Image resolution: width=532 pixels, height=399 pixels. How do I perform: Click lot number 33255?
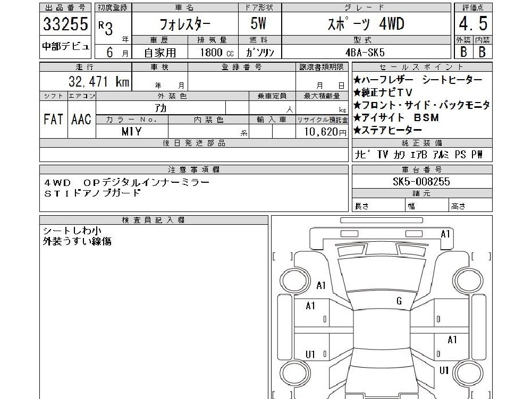(x=65, y=24)
